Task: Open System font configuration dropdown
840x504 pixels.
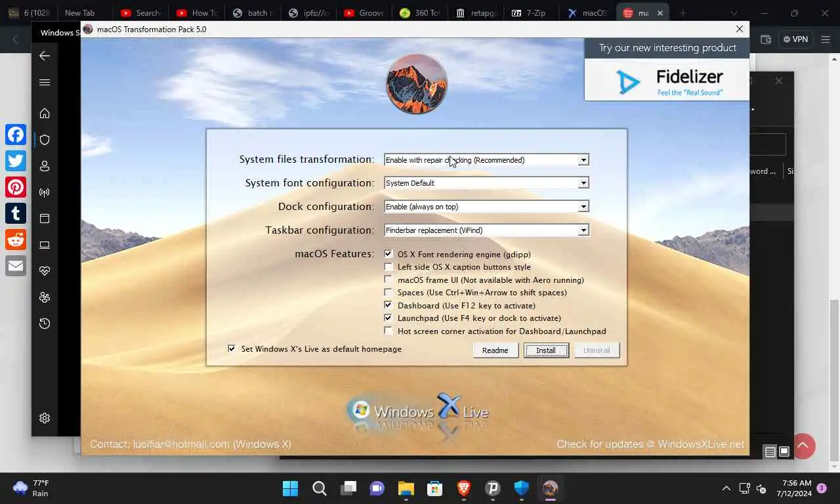Action: pos(486,183)
